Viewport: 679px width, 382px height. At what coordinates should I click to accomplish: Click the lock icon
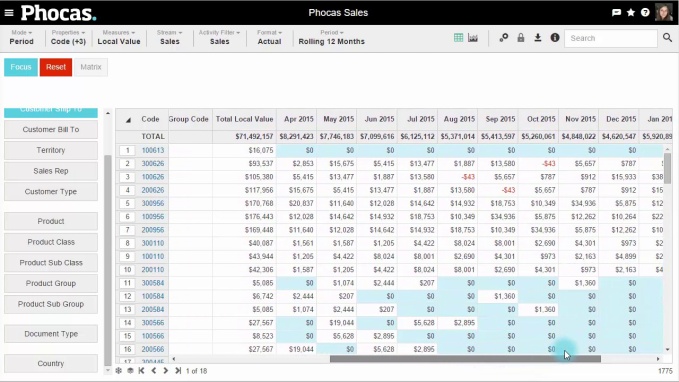tap(521, 38)
